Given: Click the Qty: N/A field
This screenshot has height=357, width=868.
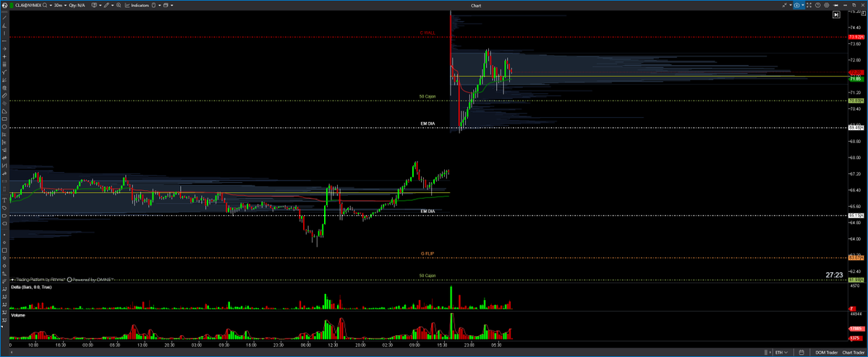Looking at the screenshot, I should pyautogui.click(x=77, y=5).
